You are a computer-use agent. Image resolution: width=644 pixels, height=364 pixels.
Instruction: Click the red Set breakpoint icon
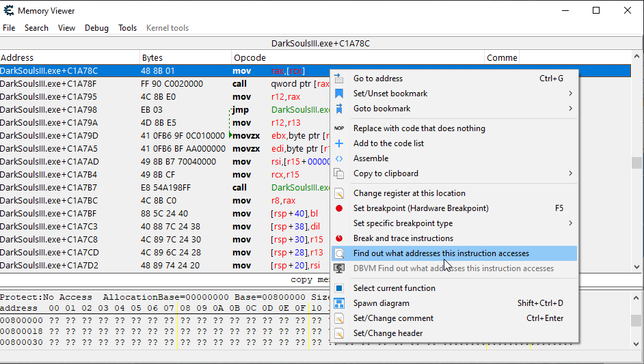(x=339, y=208)
